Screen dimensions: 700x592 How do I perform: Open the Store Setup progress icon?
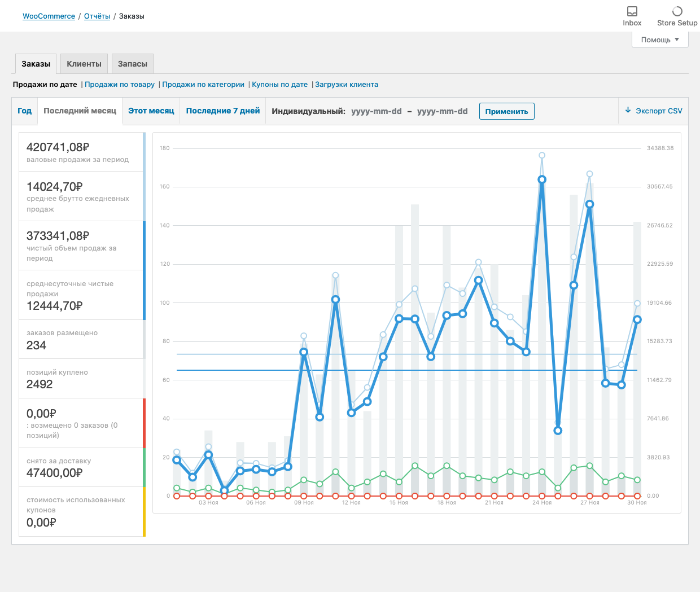pos(677,11)
